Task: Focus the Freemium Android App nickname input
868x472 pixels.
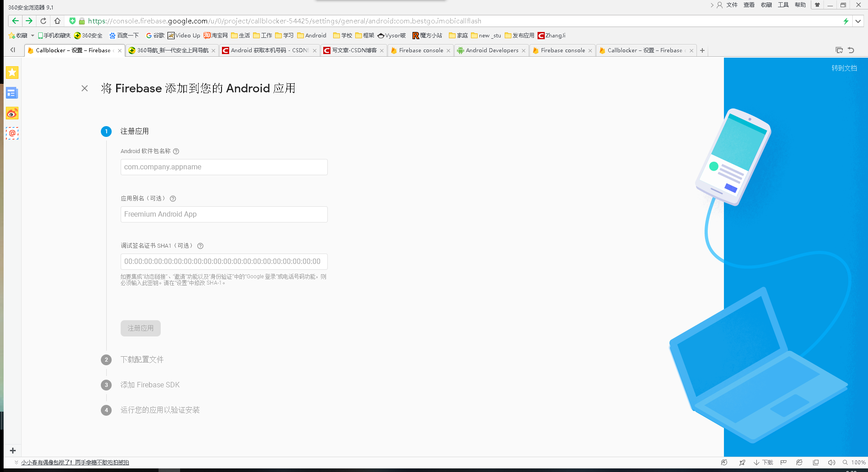Action: click(224, 214)
